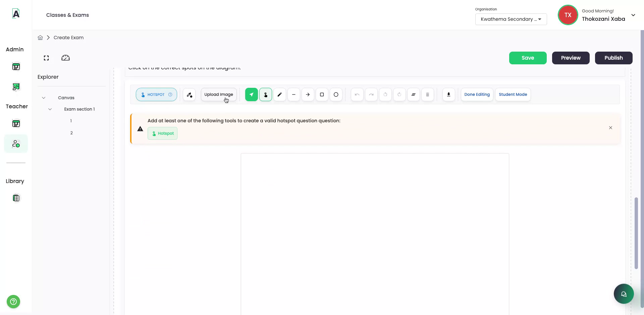
Task: Undo the last canvas action
Action: tap(357, 94)
